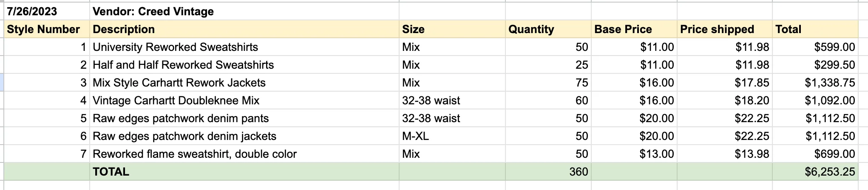This screenshot has width=868, height=190.
Task: Click Reworked flame sweatshirt description cell
Action: [x=244, y=154]
